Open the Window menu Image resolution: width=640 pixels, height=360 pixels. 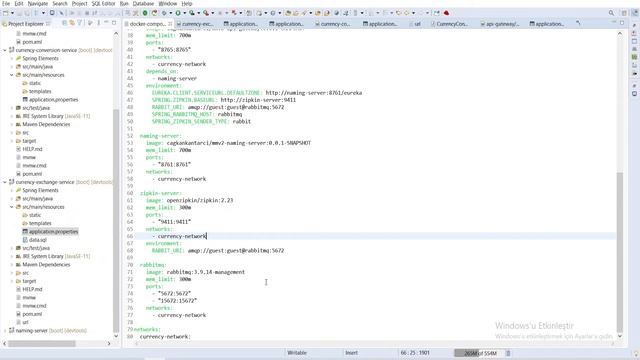168,3
